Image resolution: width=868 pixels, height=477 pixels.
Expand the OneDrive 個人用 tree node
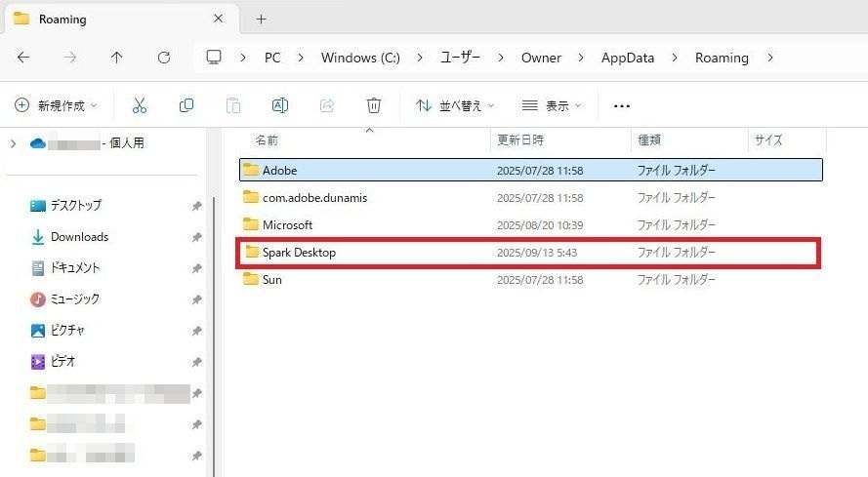(x=13, y=143)
